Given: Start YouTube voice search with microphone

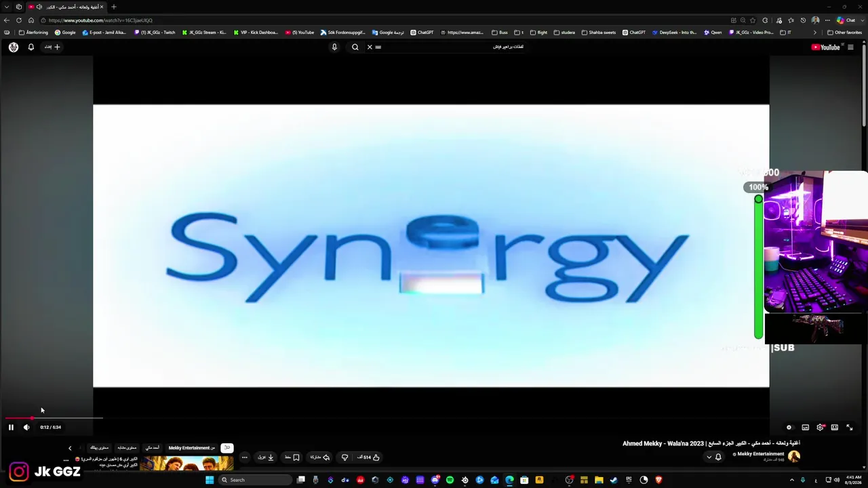Looking at the screenshot, I should [334, 47].
